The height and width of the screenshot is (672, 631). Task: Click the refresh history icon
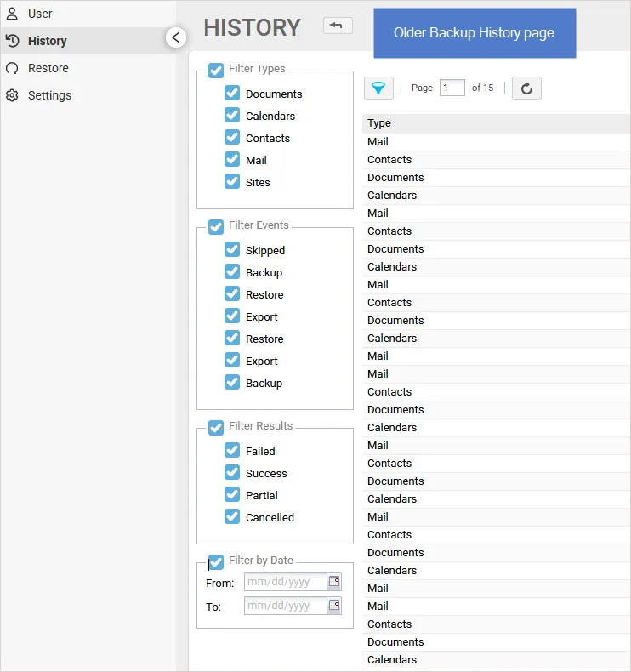pyautogui.click(x=526, y=88)
